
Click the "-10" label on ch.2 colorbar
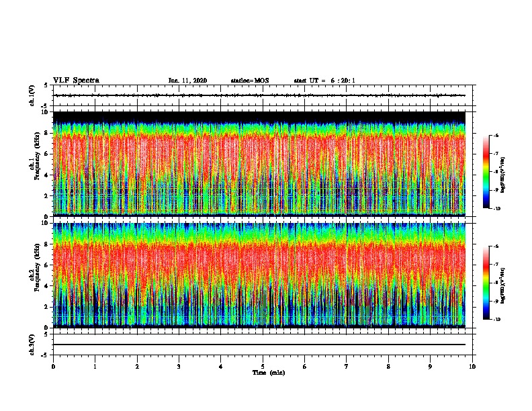pyautogui.click(x=496, y=320)
